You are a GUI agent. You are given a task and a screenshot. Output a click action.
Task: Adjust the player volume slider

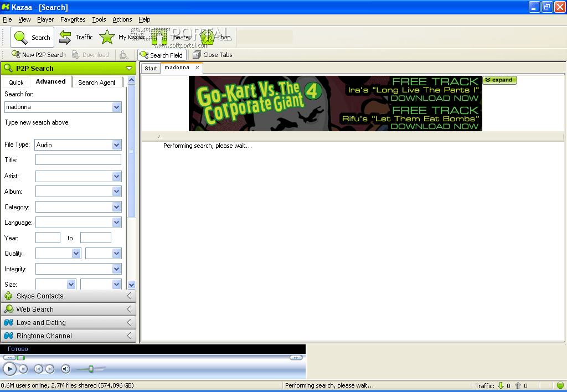tap(91, 369)
